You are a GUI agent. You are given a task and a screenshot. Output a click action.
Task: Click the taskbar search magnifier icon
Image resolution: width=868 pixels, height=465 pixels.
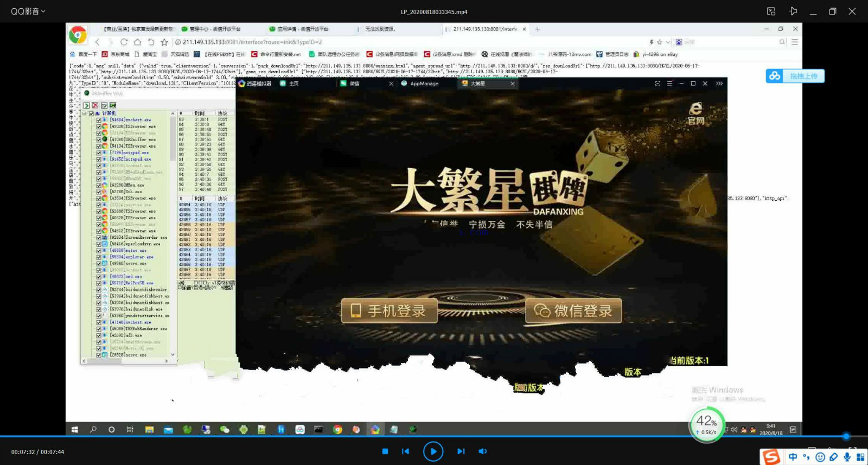[93, 429]
